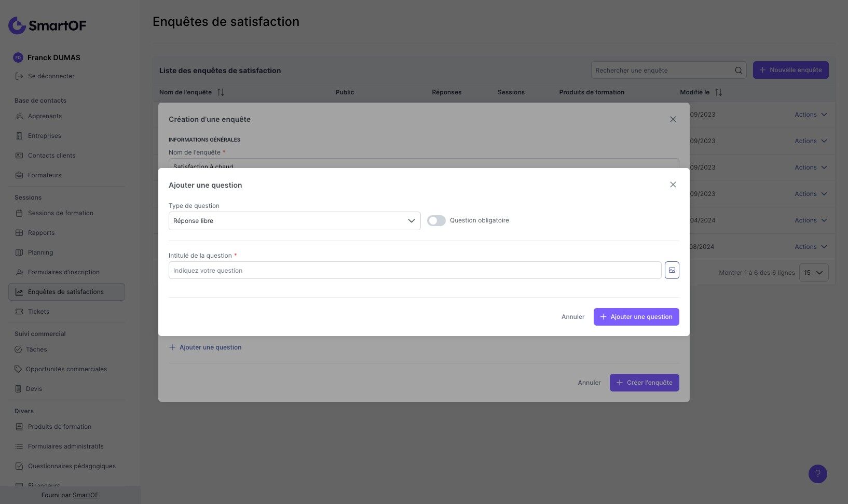This screenshot has height=504, width=848.
Task: Click the SmartOF logo icon
Action: pos(17,25)
